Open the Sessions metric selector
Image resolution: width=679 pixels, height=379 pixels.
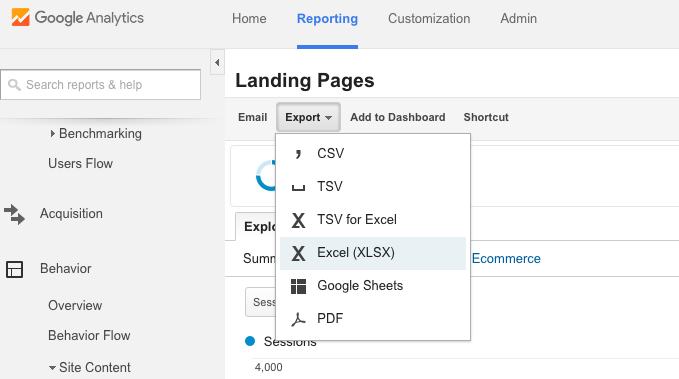pos(261,302)
